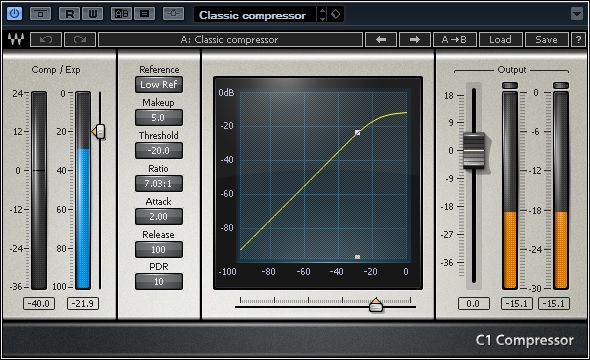Click the right -15.1 output peak readout
The image size is (590, 360).
[554, 304]
